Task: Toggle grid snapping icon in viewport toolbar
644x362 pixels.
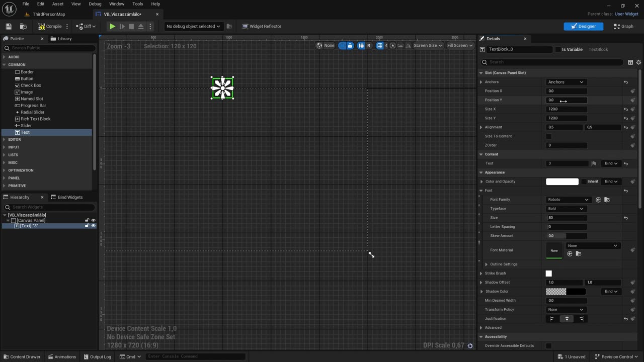Action: [x=380, y=45]
